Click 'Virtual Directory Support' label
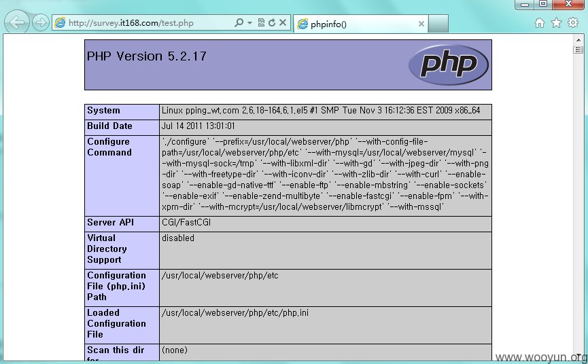588x364 pixels. tap(107, 249)
